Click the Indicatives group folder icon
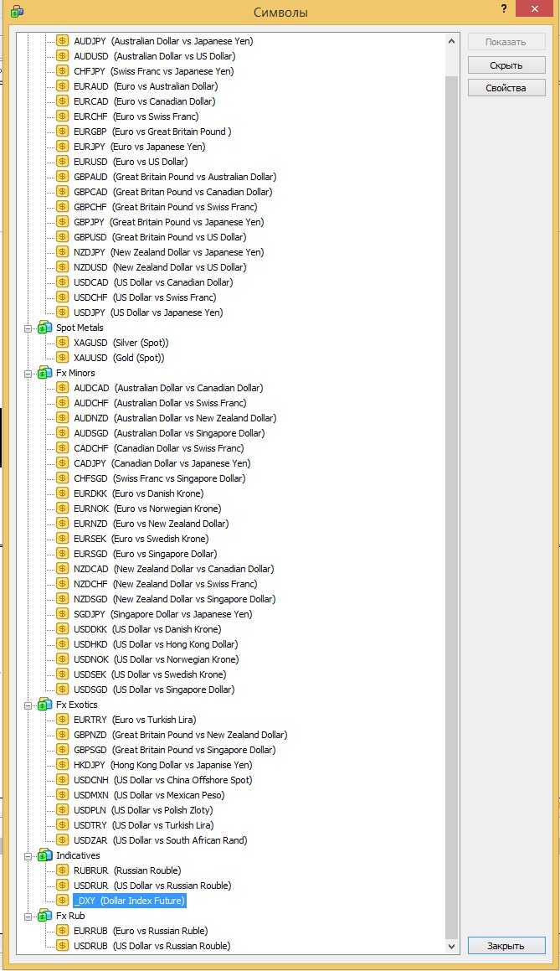The image size is (560, 971). point(44,855)
